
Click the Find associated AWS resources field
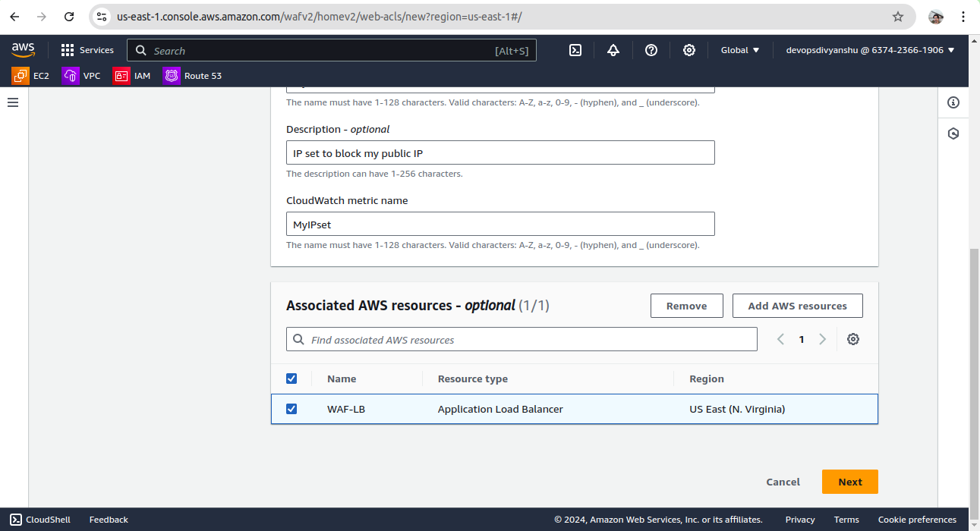pyautogui.click(x=522, y=340)
